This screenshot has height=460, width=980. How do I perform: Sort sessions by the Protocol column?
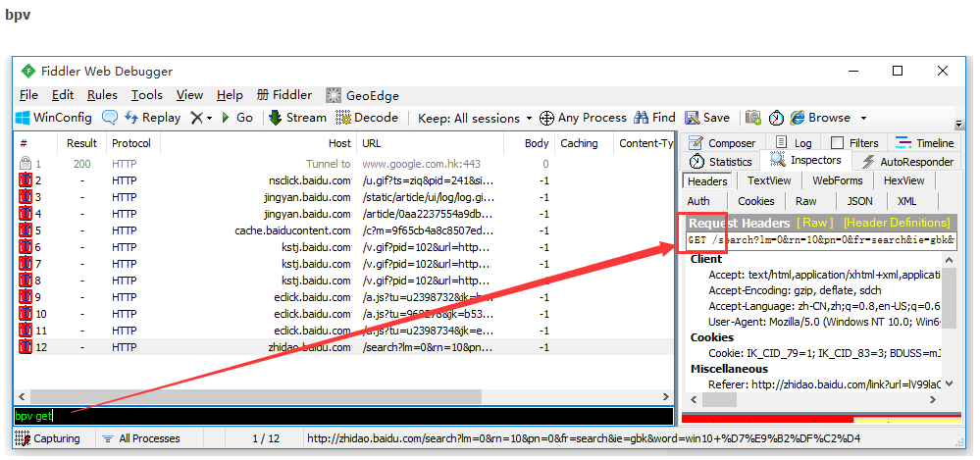point(131,143)
